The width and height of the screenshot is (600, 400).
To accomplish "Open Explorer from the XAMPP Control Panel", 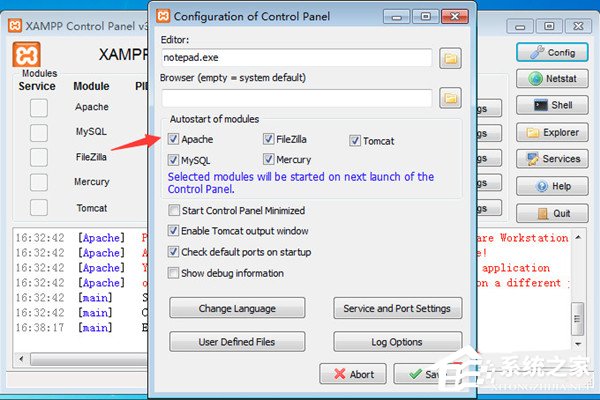I will pyautogui.click(x=552, y=132).
